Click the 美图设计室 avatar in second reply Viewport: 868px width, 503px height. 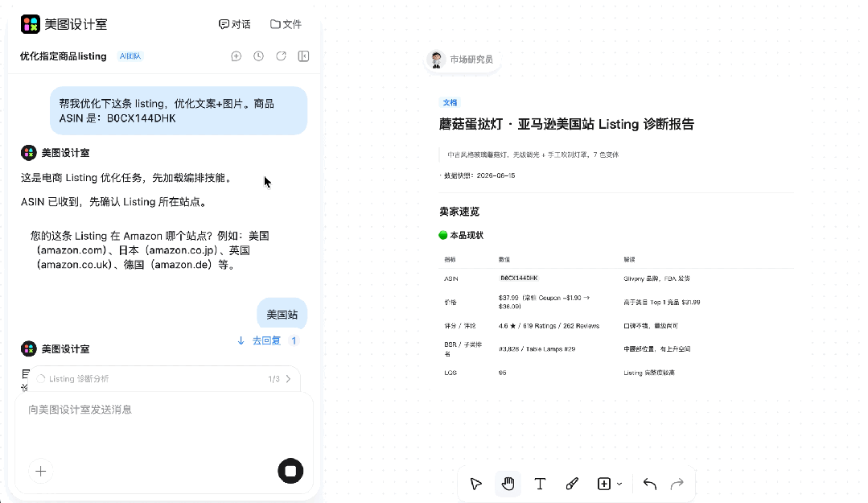pos(29,349)
